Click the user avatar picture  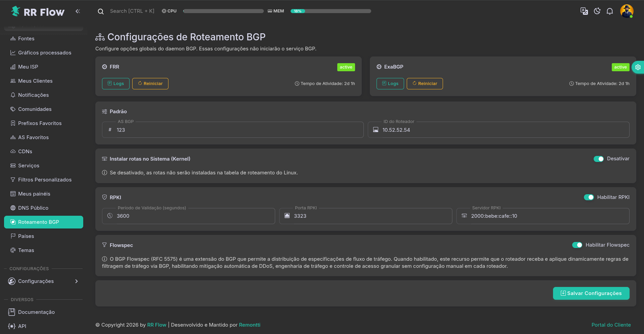tap(626, 11)
